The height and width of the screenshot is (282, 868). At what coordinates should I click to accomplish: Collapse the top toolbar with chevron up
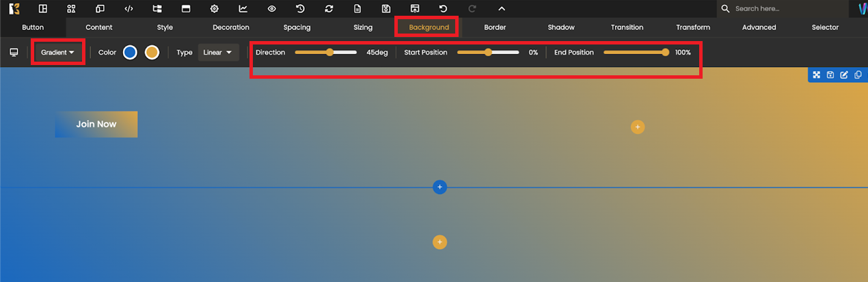(501, 9)
